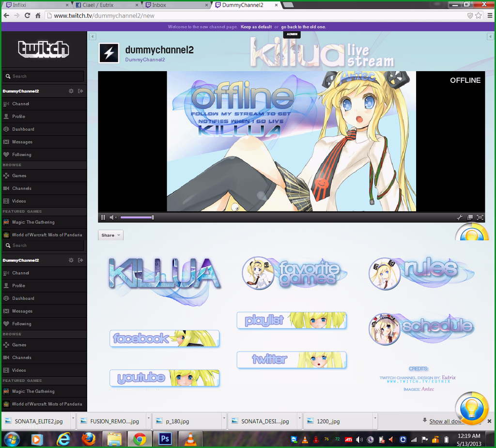Bookmark page with the star icon
The height and width of the screenshot is (448, 496).
(479, 15)
